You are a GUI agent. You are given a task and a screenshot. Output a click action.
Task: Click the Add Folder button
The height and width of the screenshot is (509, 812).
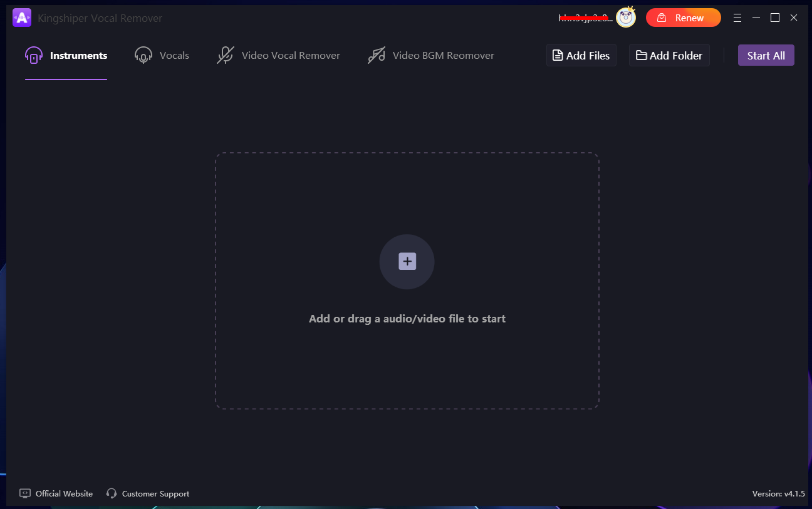pyautogui.click(x=669, y=55)
